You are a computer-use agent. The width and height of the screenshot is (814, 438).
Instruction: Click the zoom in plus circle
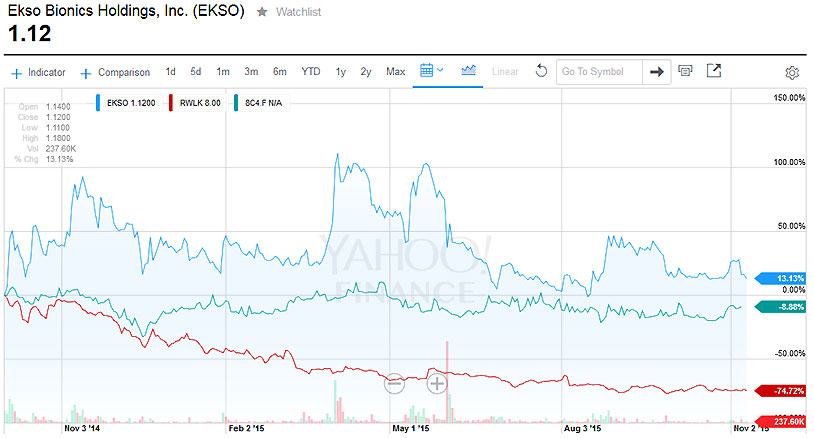point(437,383)
